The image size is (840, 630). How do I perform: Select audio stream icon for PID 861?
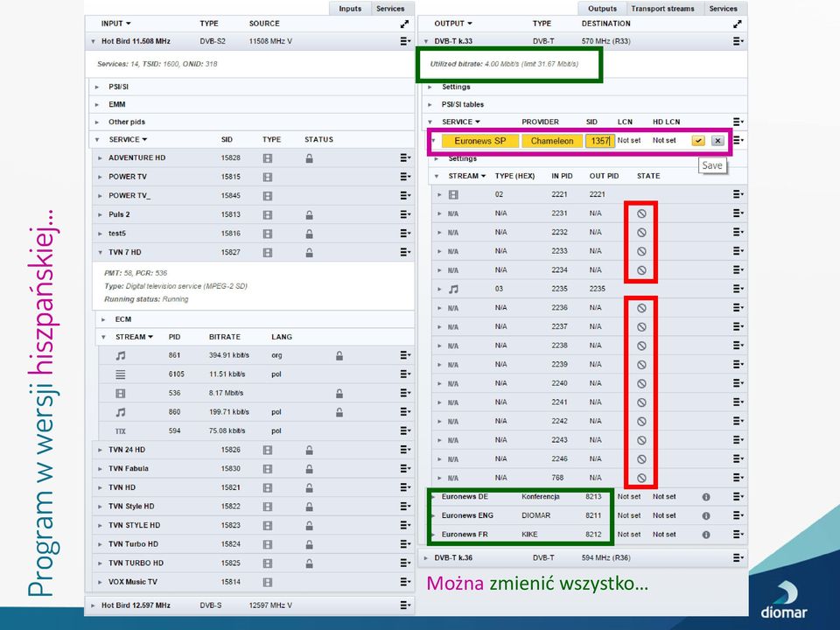[x=121, y=356]
